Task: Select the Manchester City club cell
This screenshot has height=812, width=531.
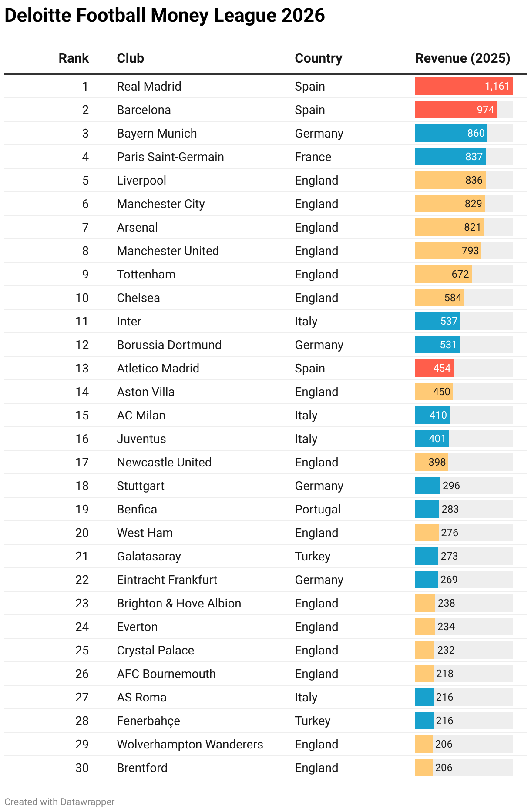Action: [x=161, y=204]
